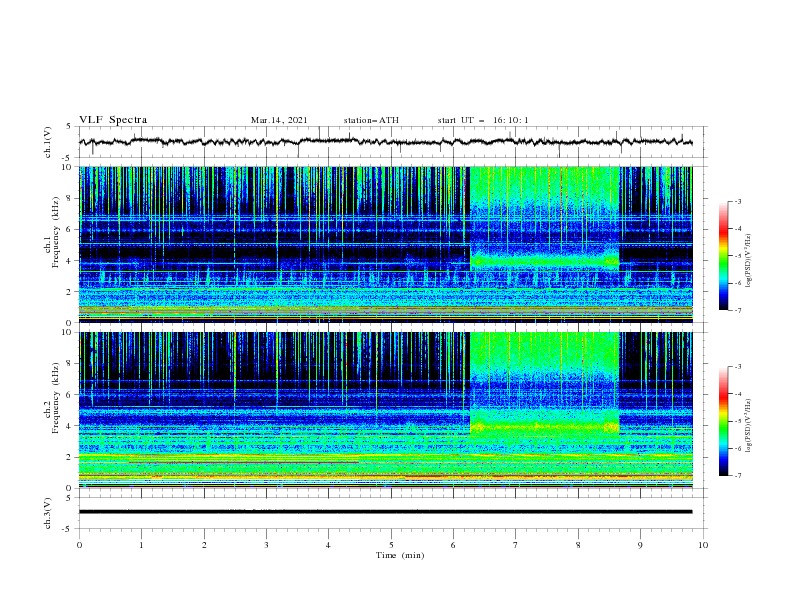Click the "5" tick on the time axis

[x=391, y=545]
